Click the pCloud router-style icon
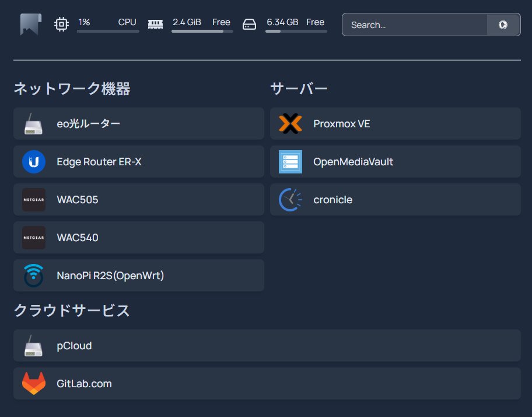 34,346
